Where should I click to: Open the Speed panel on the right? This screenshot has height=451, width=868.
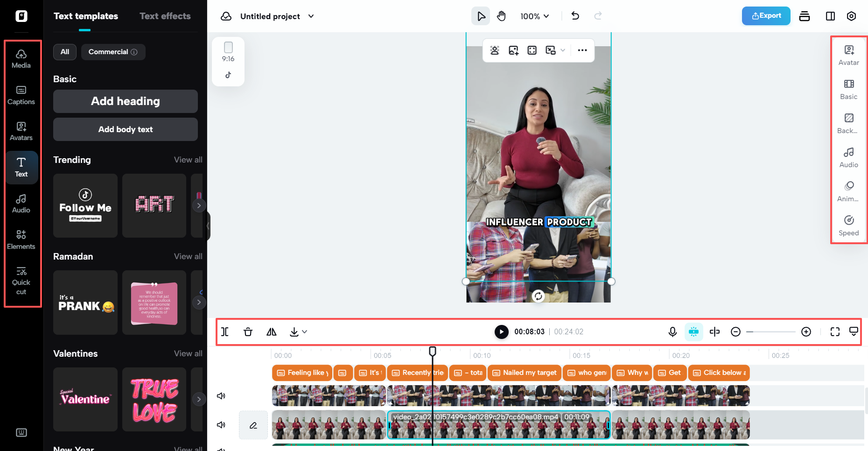tap(848, 225)
